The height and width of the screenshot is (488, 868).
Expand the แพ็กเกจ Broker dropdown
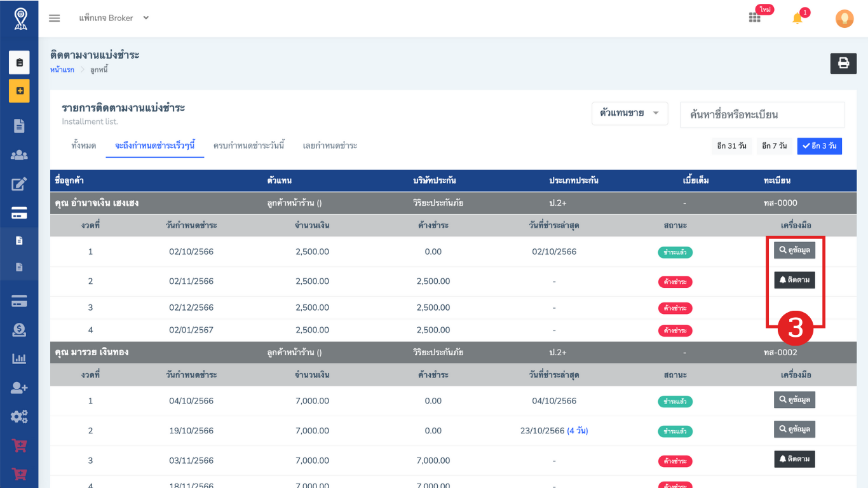pos(114,18)
